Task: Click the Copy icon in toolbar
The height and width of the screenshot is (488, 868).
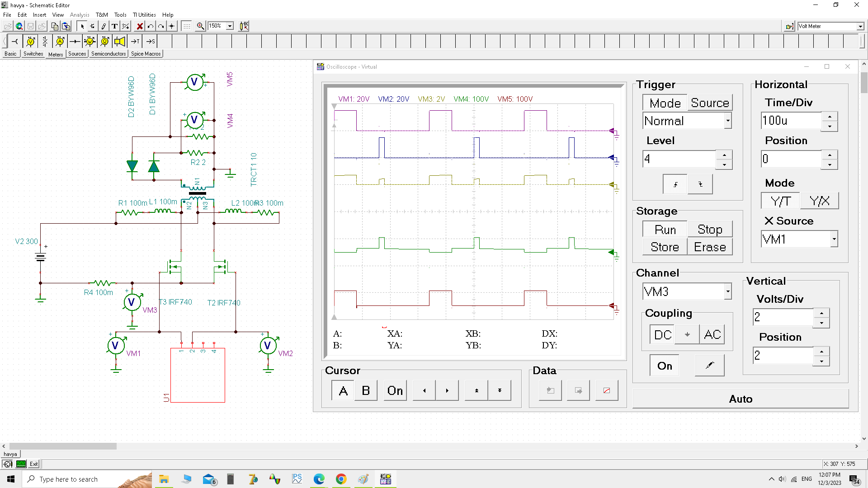Action: pos(55,26)
